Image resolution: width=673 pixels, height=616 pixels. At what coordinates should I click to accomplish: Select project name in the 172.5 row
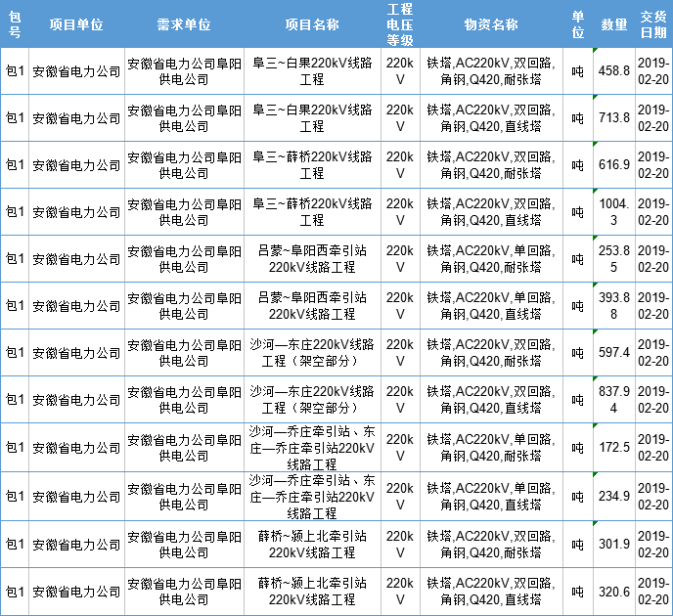pos(312,448)
